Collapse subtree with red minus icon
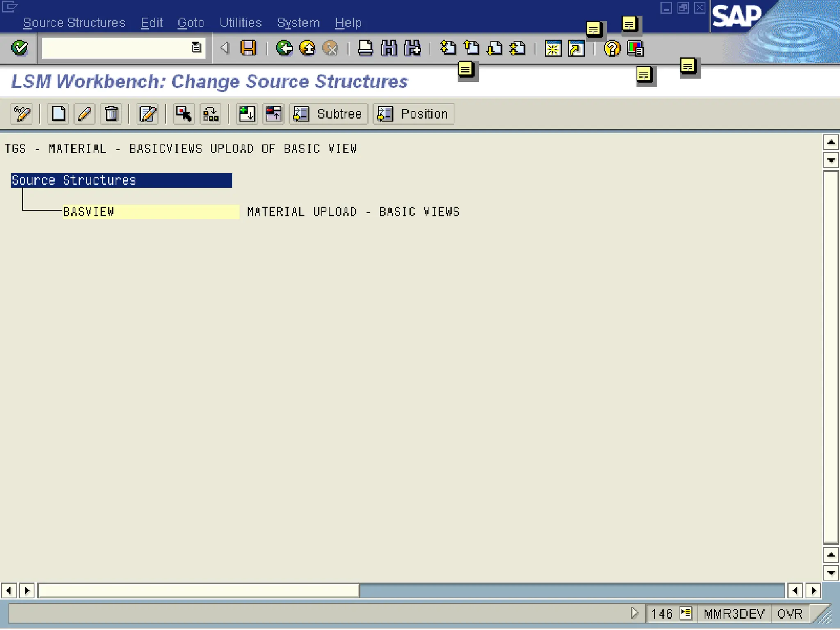The height and width of the screenshot is (630, 840). [273, 114]
